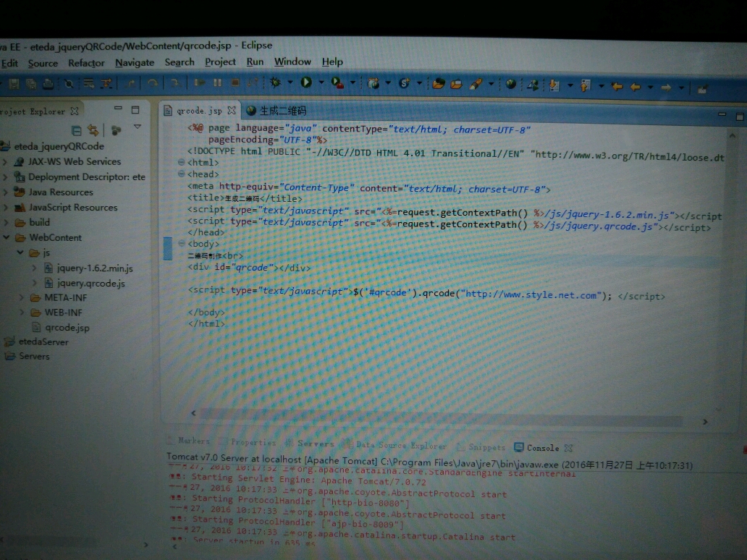747x560 pixels.
Task: Maximize the Project Explorer panel
Action: tap(135, 109)
